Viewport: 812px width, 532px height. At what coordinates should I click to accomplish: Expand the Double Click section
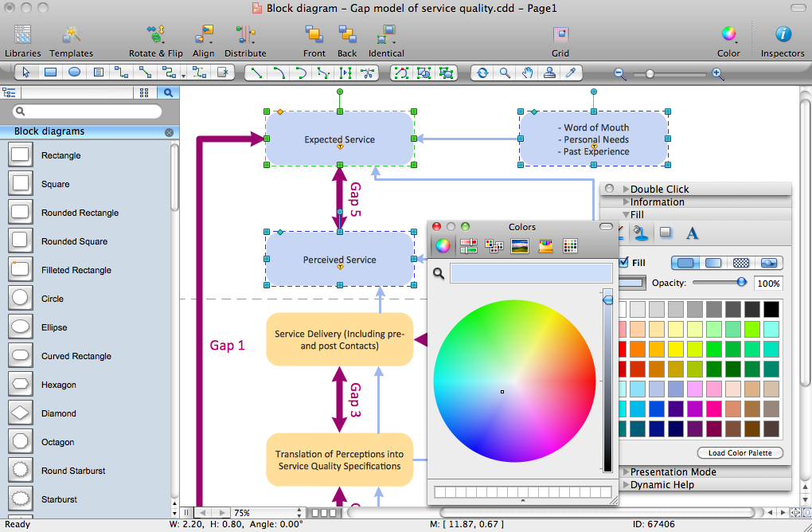click(627, 189)
